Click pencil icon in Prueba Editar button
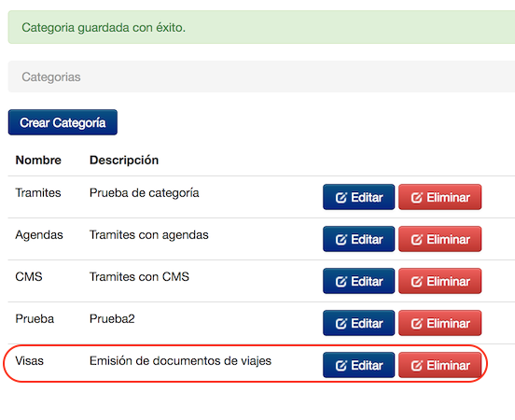The height and width of the screenshot is (420, 515). [x=341, y=324]
